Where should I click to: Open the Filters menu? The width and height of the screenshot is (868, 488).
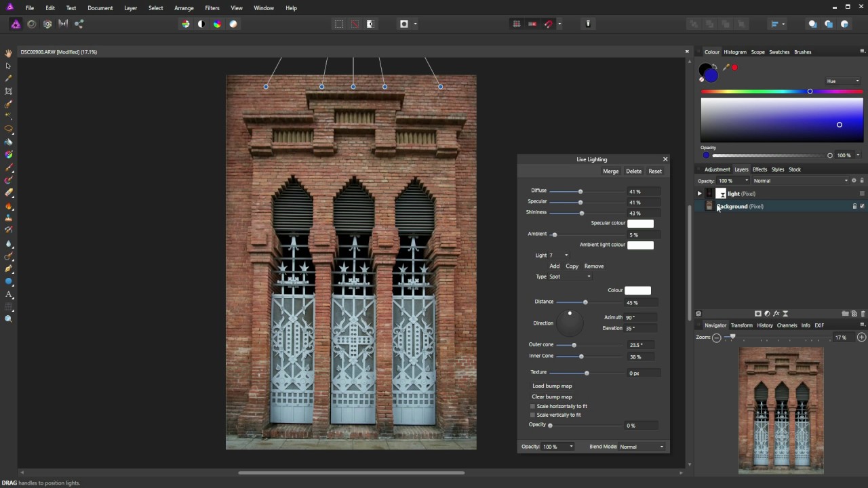click(x=212, y=8)
